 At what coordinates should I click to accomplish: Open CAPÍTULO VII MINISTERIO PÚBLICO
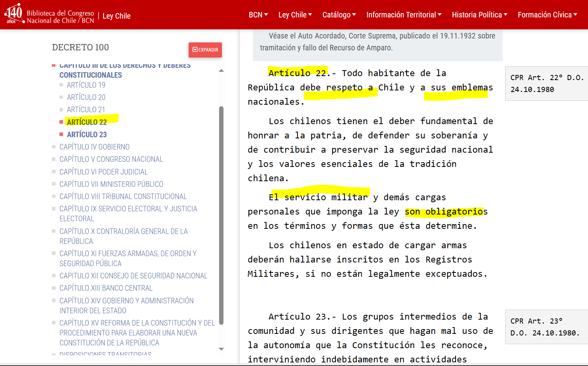coord(111,184)
